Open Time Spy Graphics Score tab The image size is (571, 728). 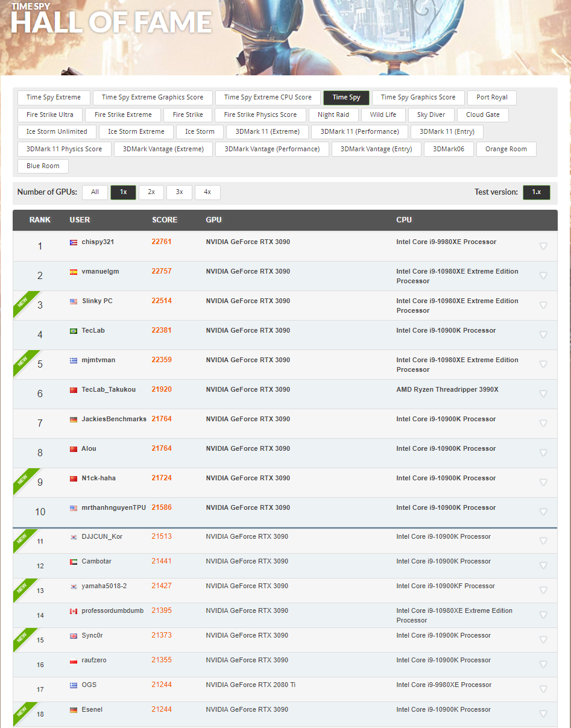pyautogui.click(x=418, y=98)
